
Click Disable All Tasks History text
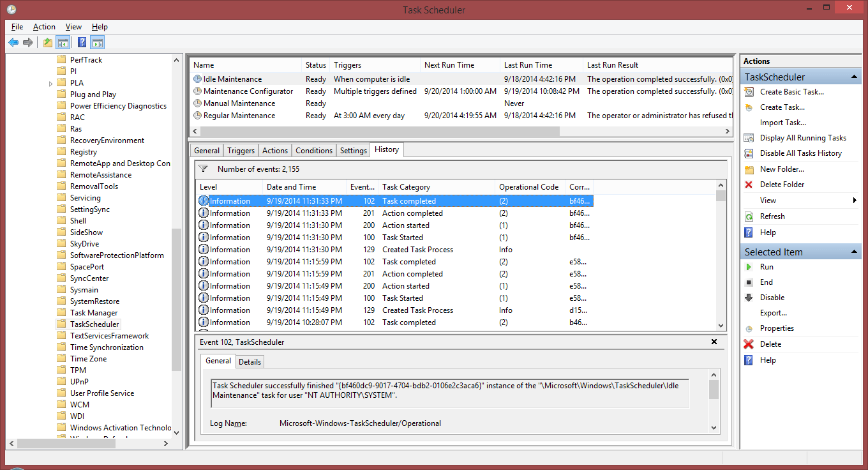[801, 153]
